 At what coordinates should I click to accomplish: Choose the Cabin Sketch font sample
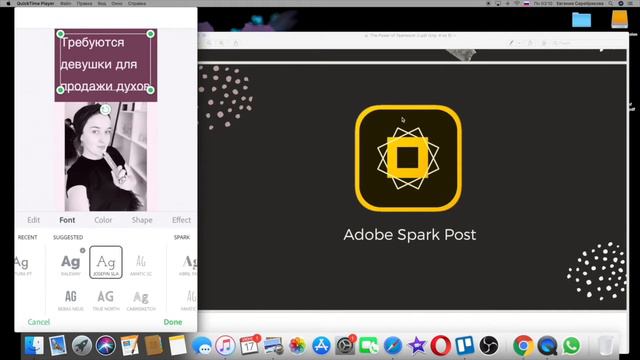(x=141, y=299)
